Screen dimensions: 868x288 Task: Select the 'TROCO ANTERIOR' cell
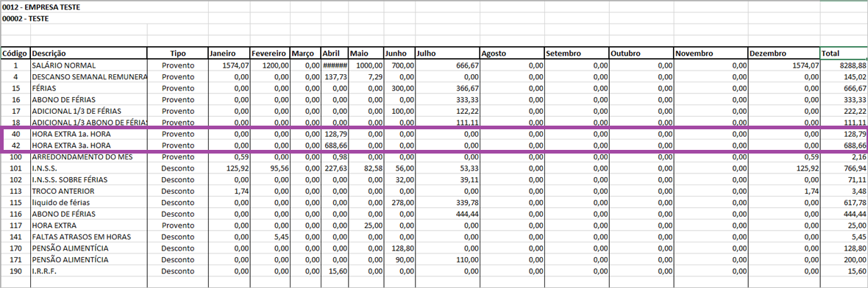tap(89, 191)
